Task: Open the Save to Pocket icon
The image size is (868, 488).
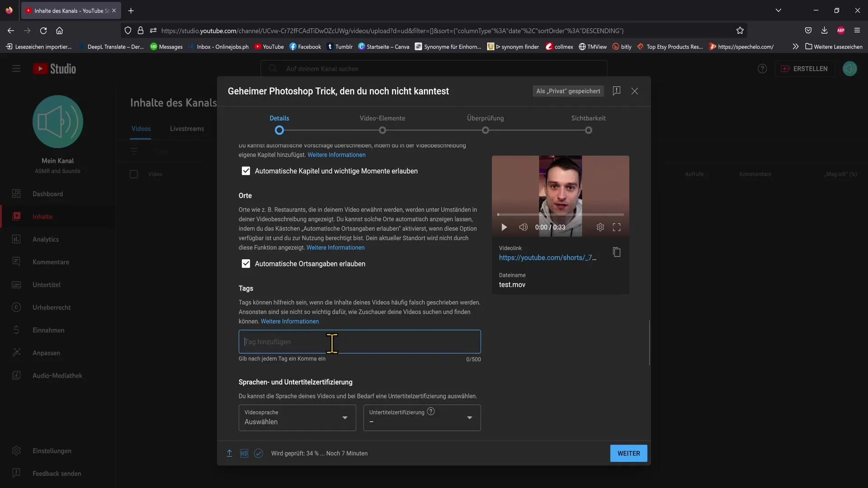Action: tap(808, 30)
